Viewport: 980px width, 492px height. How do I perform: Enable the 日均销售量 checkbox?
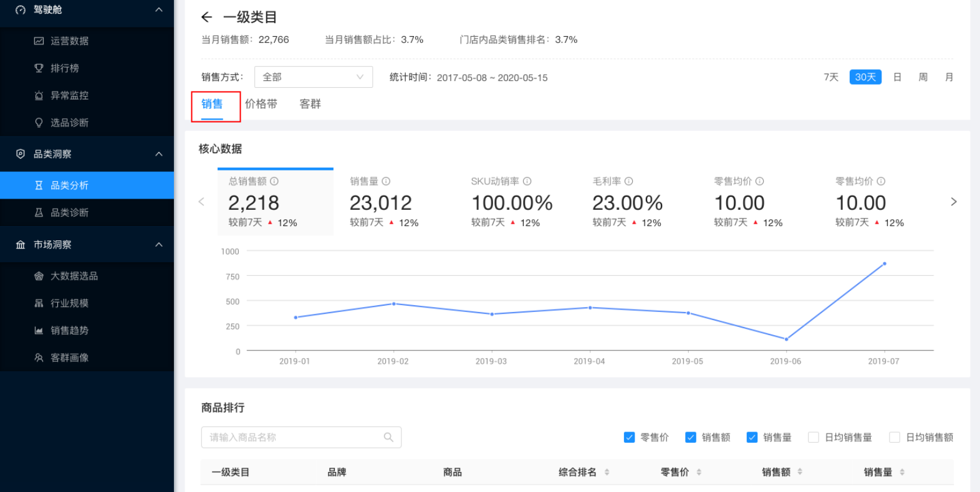(x=813, y=437)
